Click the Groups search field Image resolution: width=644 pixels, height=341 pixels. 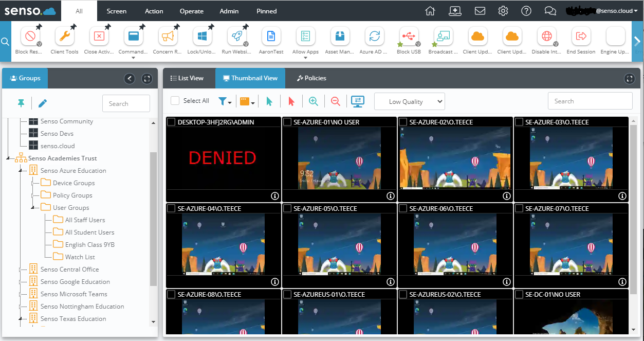click(x=126, y=103)
